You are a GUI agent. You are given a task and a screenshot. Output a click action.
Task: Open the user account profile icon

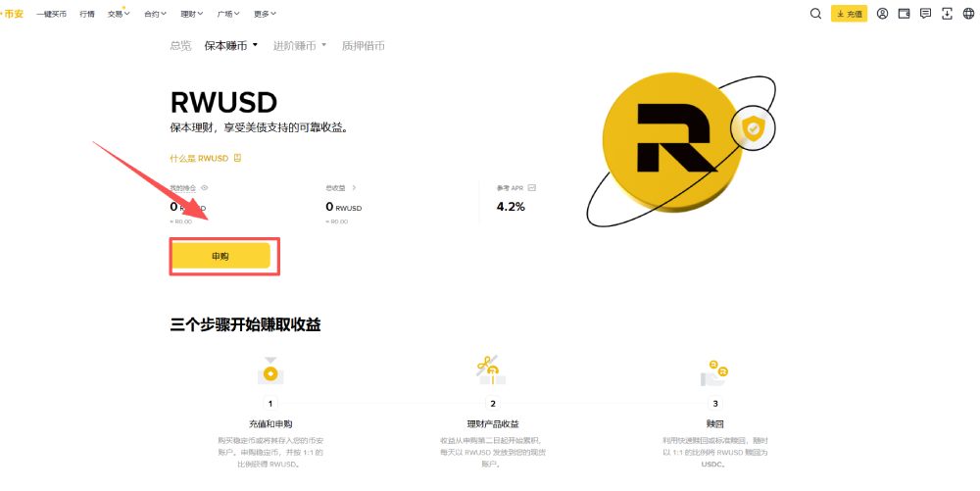coord(883,14)
